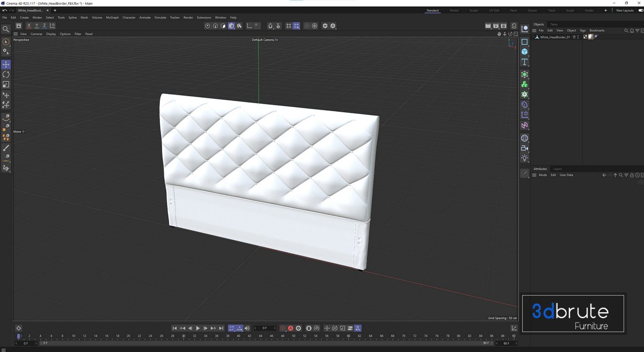Image resolution: width=644 pixels, height=352 pixels.
Task: Open the viewport Cameras menu
Action: point(36,34)
